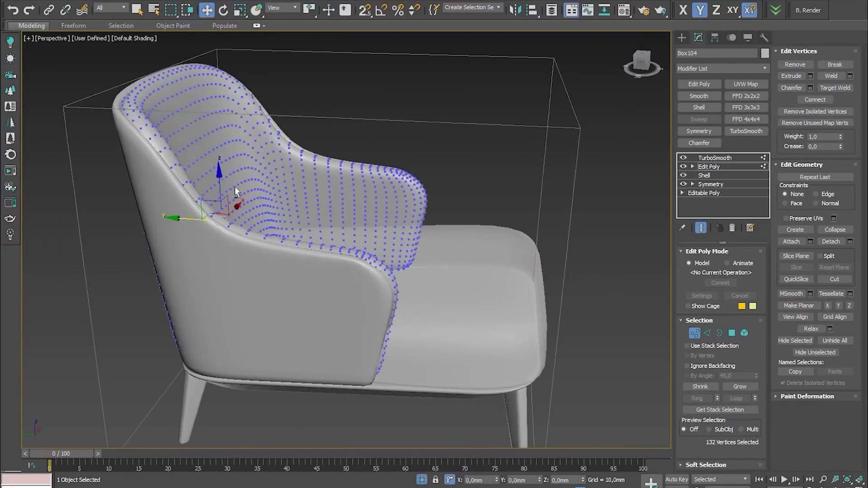The image size is (868, 488).
Task: Select the Rotate tool icon
Action: click(223, 9)
